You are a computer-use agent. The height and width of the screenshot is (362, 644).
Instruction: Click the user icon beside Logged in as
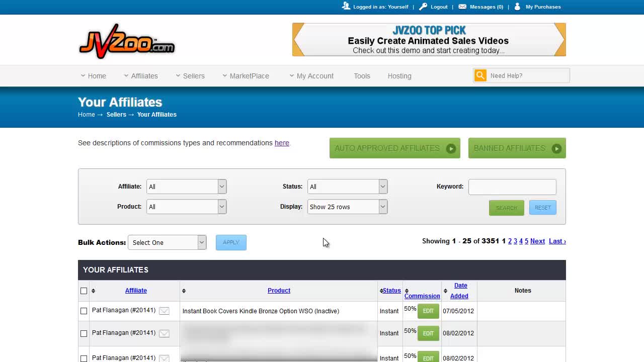[x=346, y=6]
